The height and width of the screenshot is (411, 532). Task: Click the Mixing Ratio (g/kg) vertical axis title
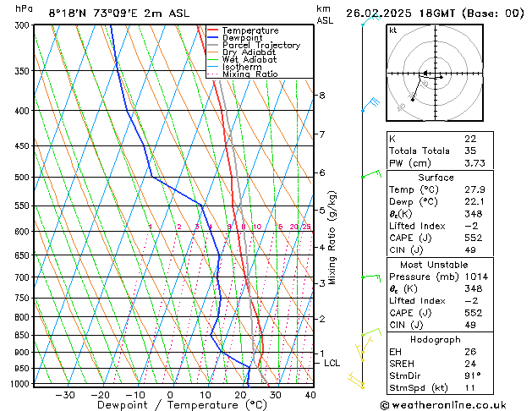click(x=332, y=238)
